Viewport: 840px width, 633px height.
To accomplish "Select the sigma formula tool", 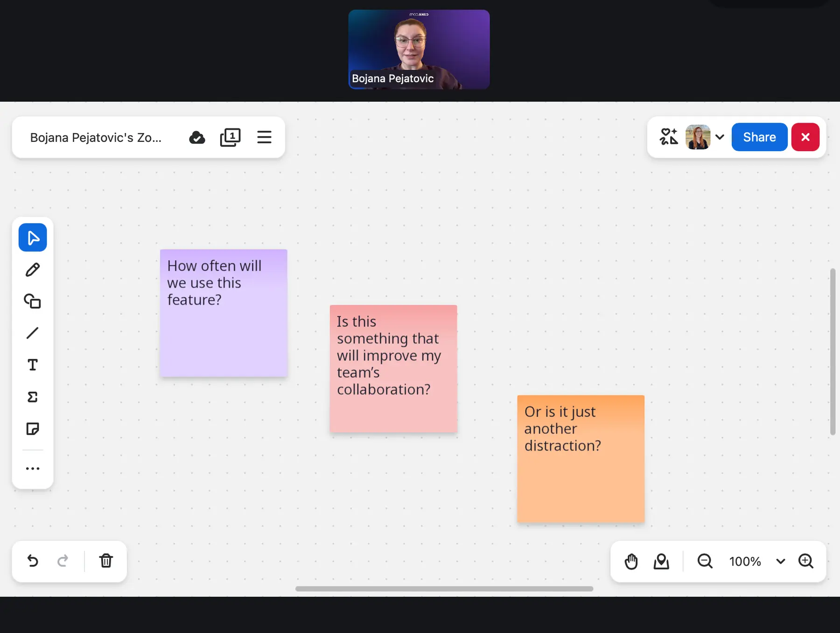I will [33, 397].
